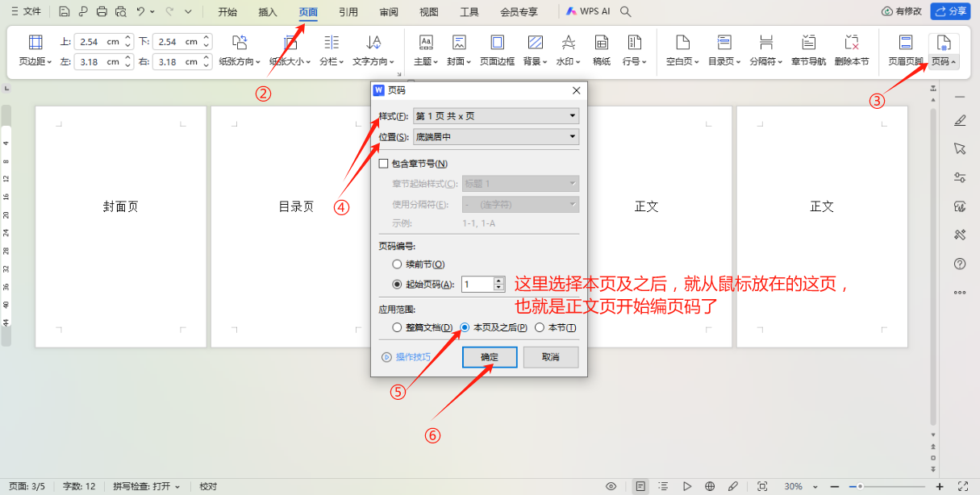Open the 样式 style dropdown
Viewport: 980px width, 495px height.
[495, 116]
